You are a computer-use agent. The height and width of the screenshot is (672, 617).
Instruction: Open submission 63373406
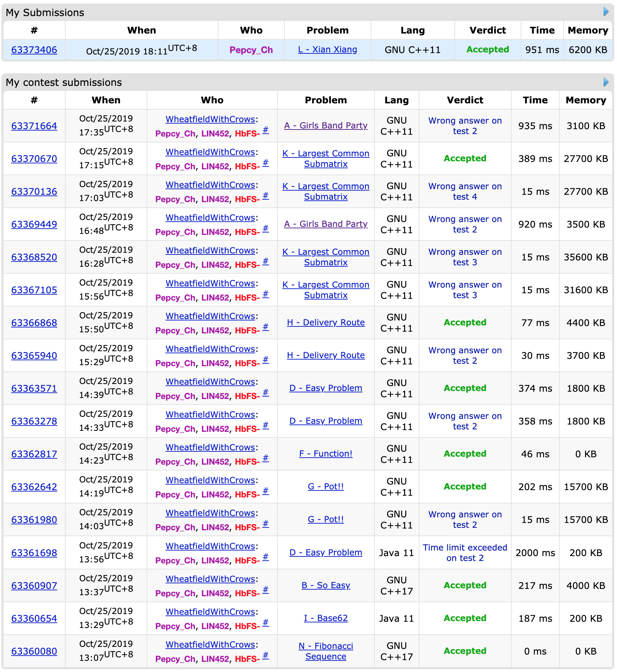(34, 50)
